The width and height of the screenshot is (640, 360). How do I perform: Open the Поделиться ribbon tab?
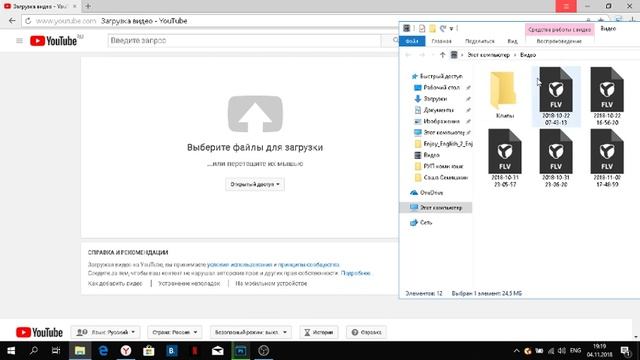tap(480, 41)
